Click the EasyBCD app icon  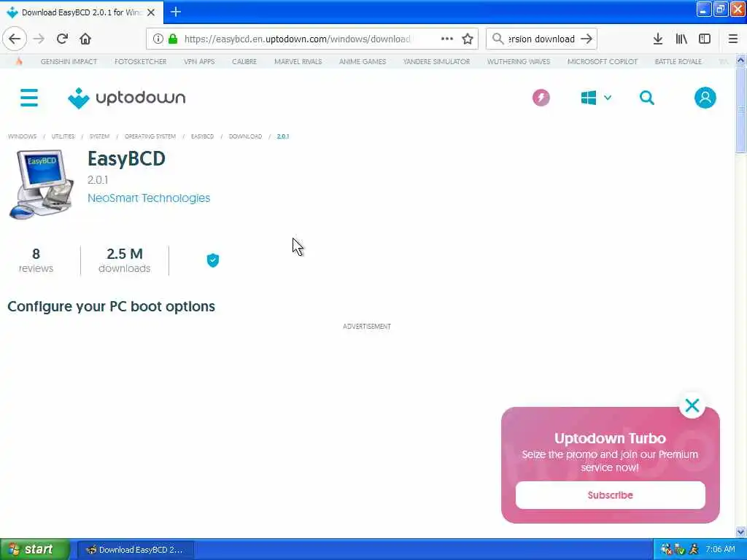(x=41, y=184)
